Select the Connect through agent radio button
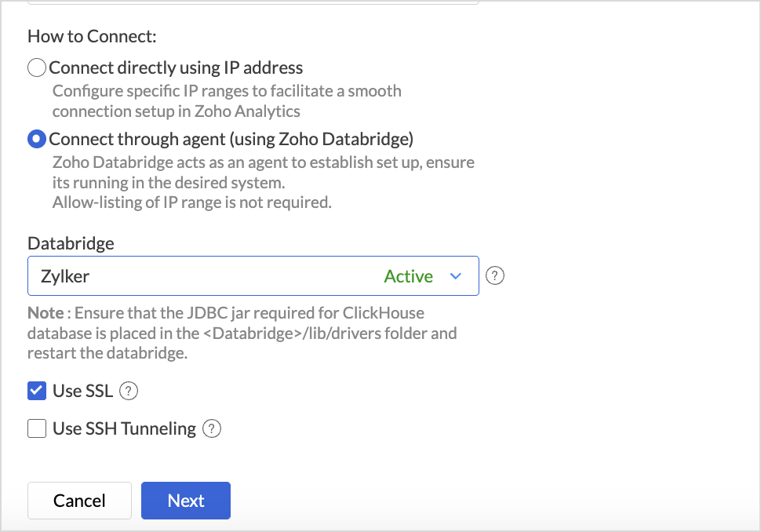761x532 pixels. (x=37, y=140)
